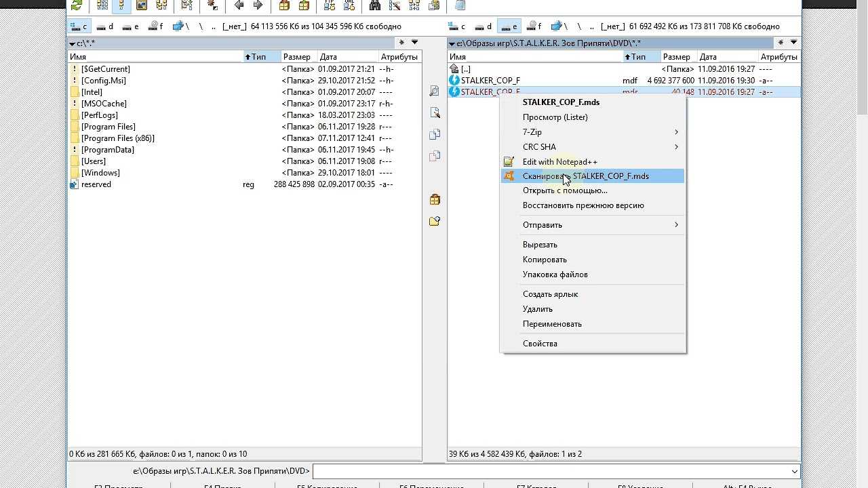Select drive d in the right drive bar
This screenshot has width=868, height=488.
484,26
